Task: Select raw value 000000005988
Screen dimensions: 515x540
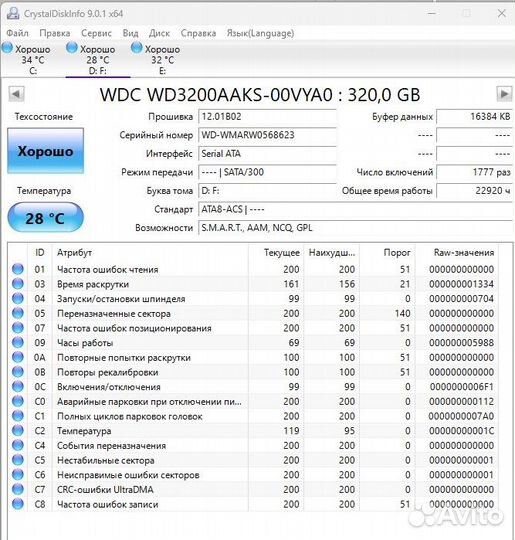Action: pyautogui.click(x=461, y=343)
